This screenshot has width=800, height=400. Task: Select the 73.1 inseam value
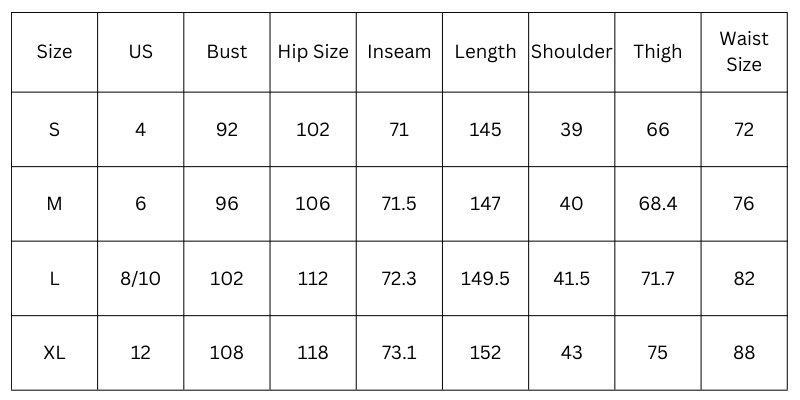[x=399, y=353]
